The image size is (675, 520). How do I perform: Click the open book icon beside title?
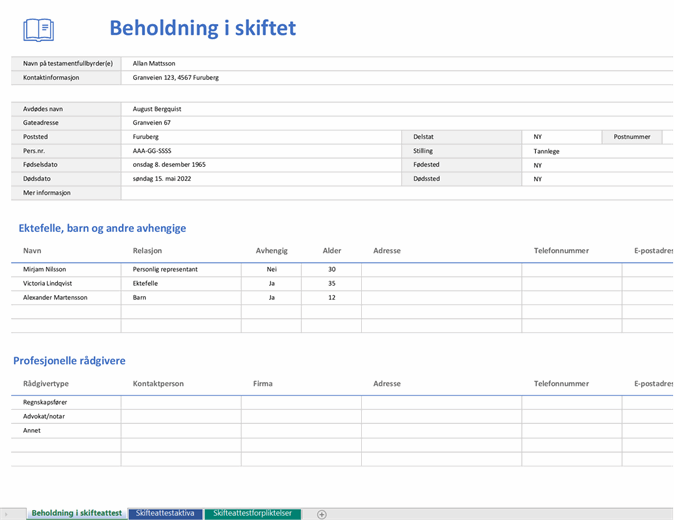coord(38,30)
